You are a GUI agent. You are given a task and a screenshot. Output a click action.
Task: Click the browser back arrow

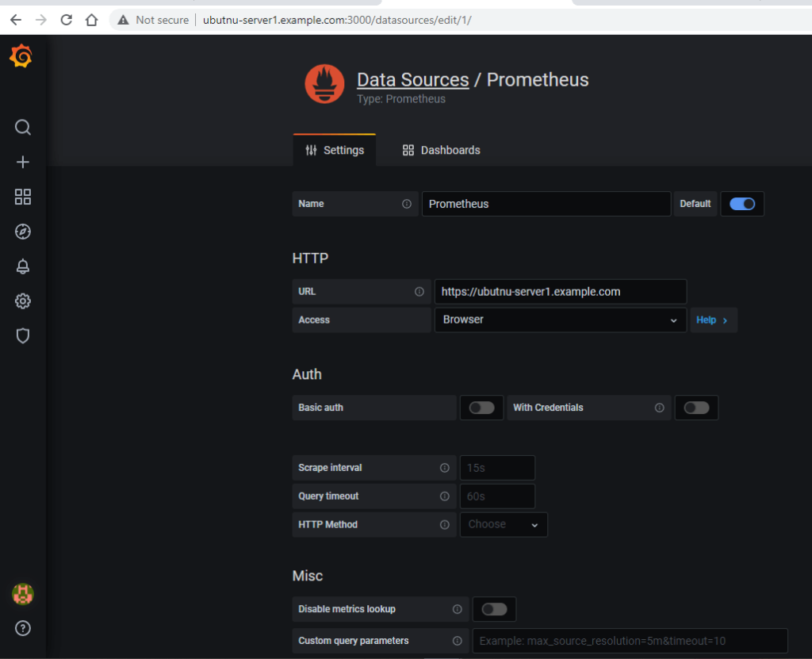coord(16,20)
